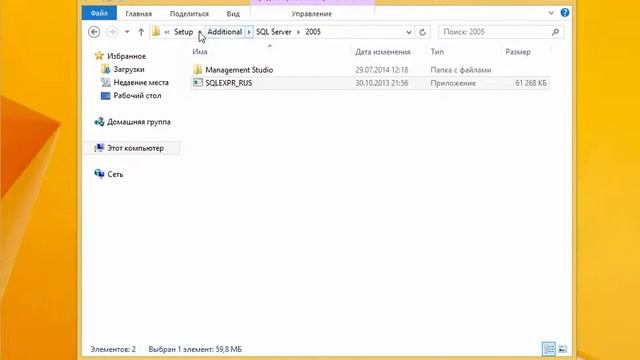This screenshot has height=360, width=640.
Task: Sort by the Имя column header
Action: coord(200,52)
